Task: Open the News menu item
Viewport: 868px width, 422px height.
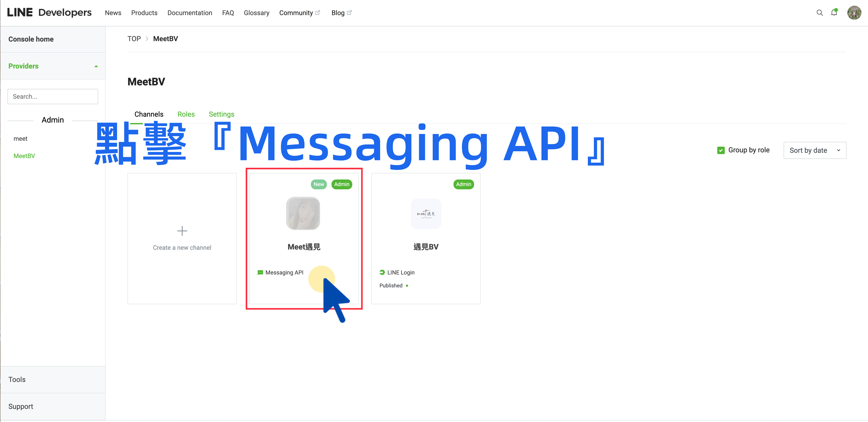Action: 113,13
